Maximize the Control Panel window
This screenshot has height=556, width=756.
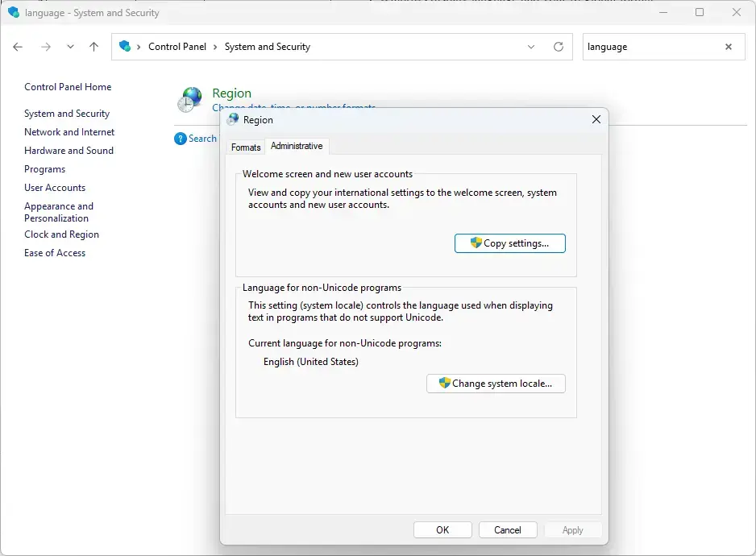[x=700, y=13]
